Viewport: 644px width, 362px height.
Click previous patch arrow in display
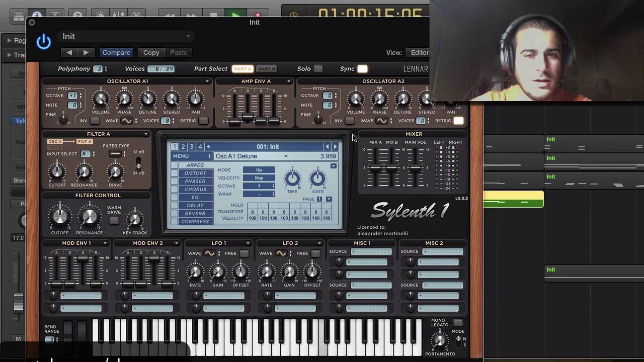tap(327, 147)
